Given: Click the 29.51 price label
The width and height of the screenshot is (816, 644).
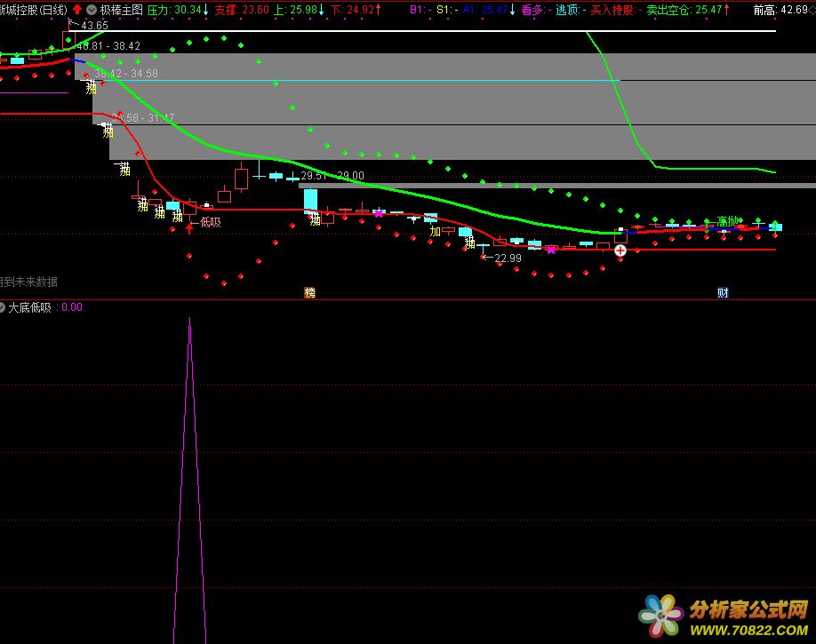Looking at the screenshot, I should [x=314, y=176].
